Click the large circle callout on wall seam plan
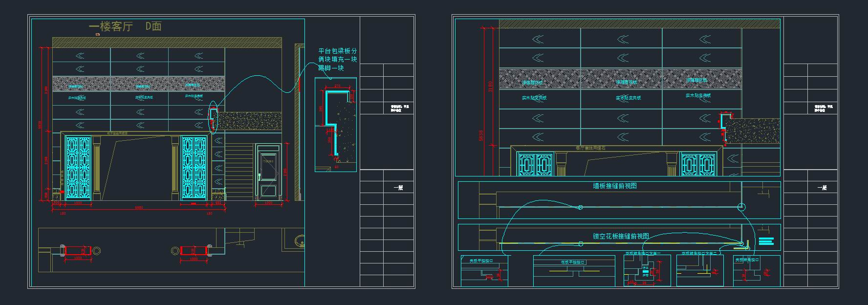Screen dimensions: 868x305 tap(741, 207)
